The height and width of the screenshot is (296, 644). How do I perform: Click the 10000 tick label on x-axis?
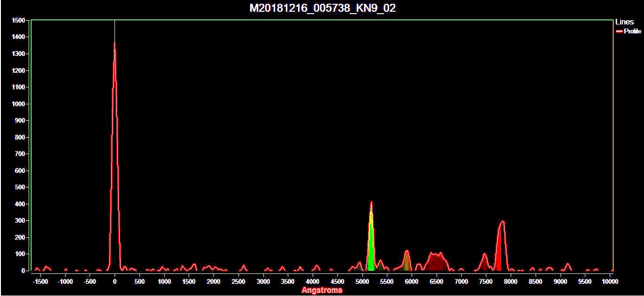click(609, 281)
